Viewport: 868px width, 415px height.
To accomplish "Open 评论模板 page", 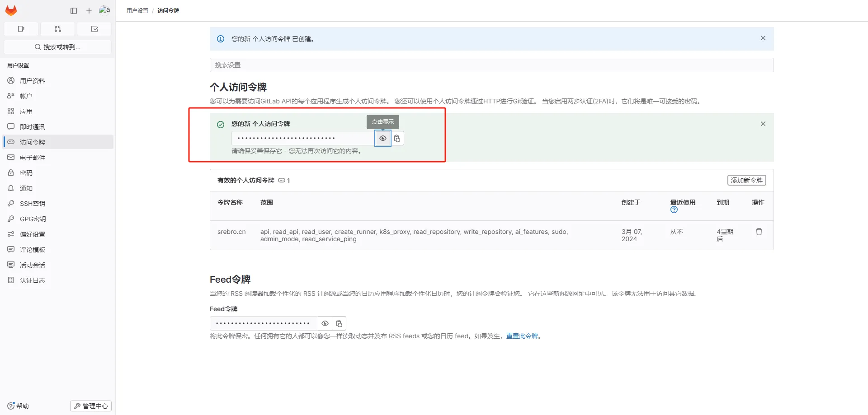I will point(58,250).
